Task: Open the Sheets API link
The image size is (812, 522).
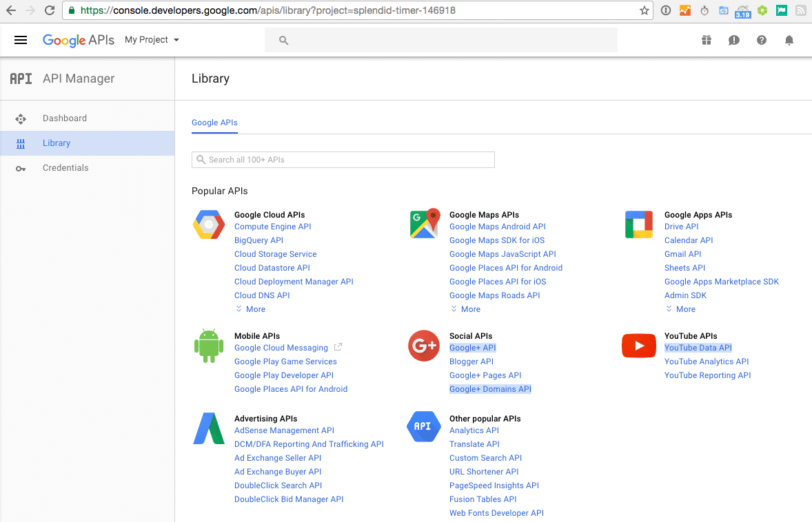Action: pyautogui.click(x=684, y=268)
